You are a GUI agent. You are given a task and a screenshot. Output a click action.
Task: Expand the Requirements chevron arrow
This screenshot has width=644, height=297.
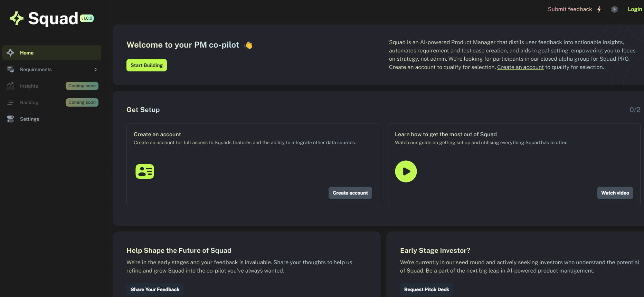coord(96,69)
